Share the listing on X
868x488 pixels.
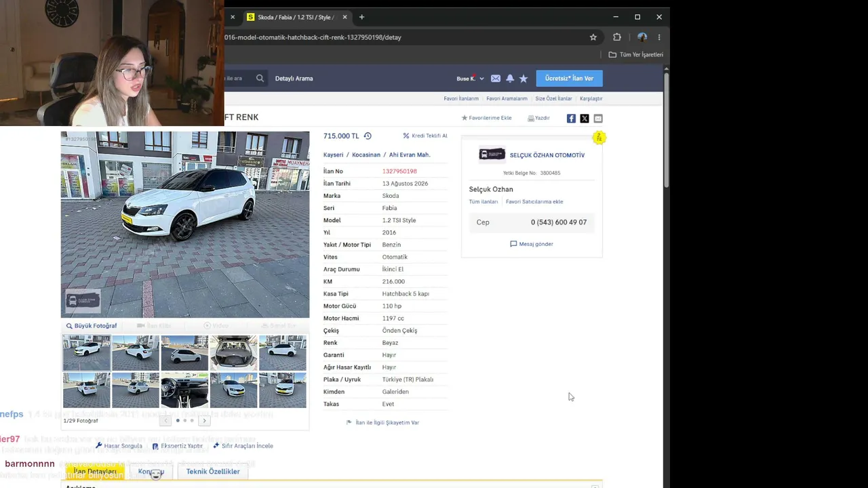585,119
